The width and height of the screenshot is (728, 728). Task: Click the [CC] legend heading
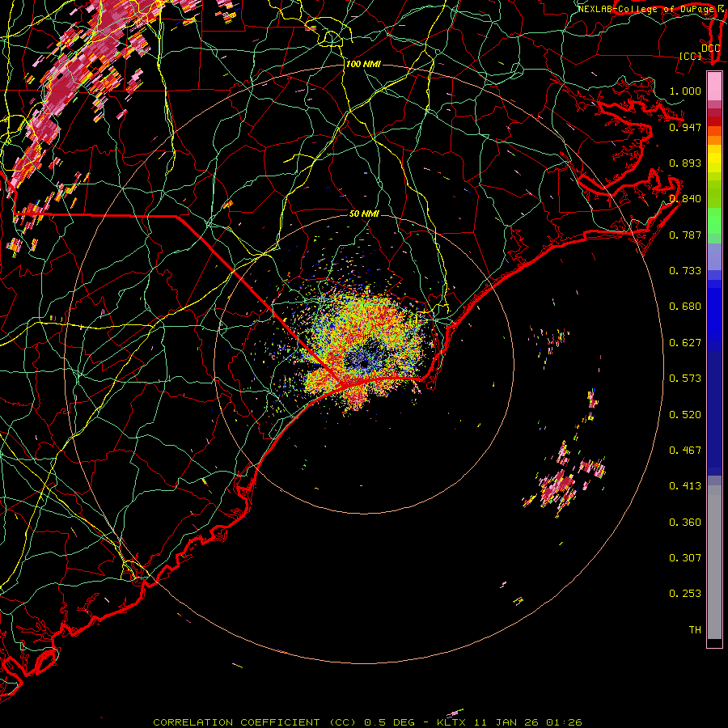690,56
